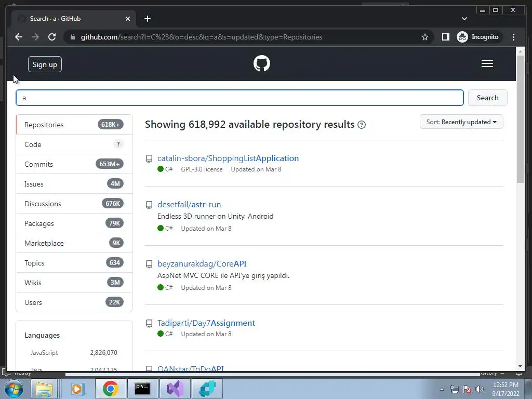Open catalin-sbora/ShoppingListApplication repository link

click(x=228, y=158)
